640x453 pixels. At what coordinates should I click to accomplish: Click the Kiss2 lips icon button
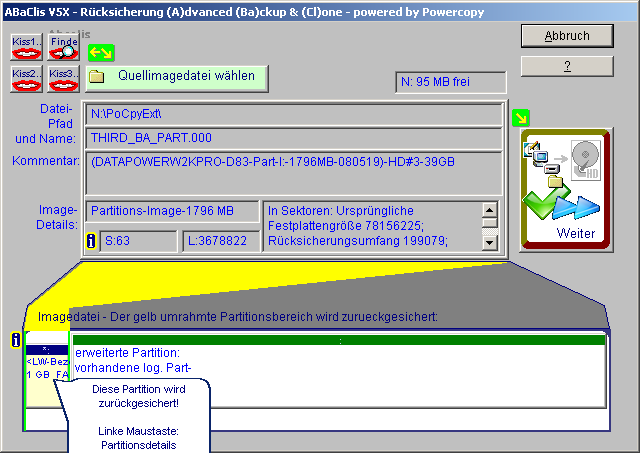[27, 78]
